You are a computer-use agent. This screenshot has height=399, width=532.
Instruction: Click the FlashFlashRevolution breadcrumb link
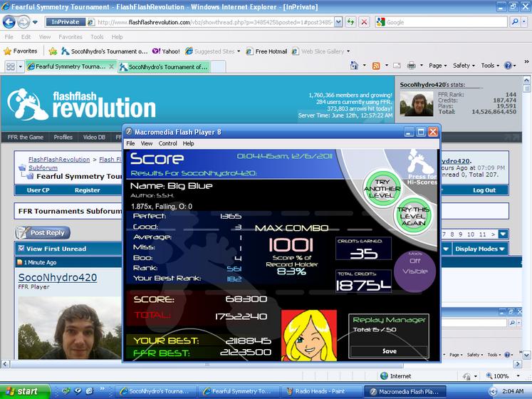click(59, 160)
